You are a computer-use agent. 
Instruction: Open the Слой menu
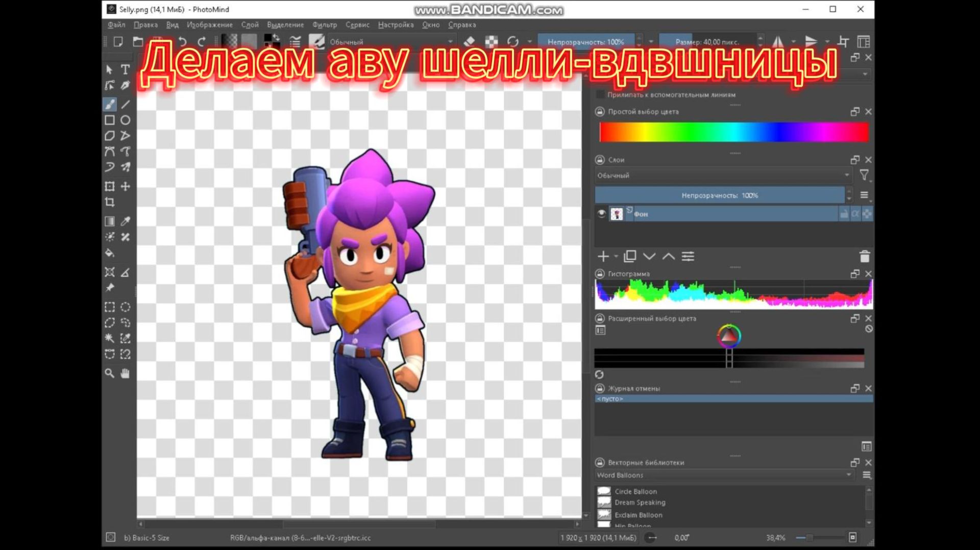pyautogui.click(x=250, y=24)
